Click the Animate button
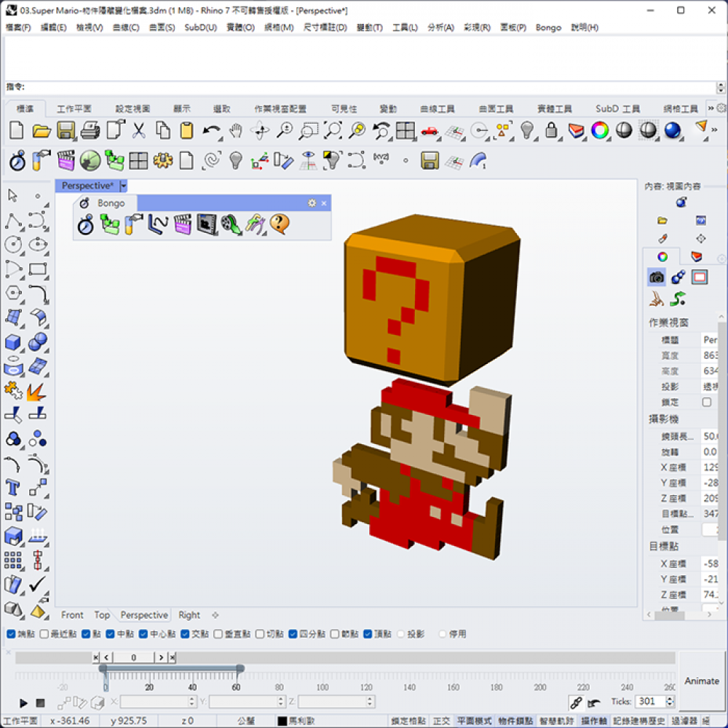Viewport: 728px width, 728px height. click(x=702, y=681)
